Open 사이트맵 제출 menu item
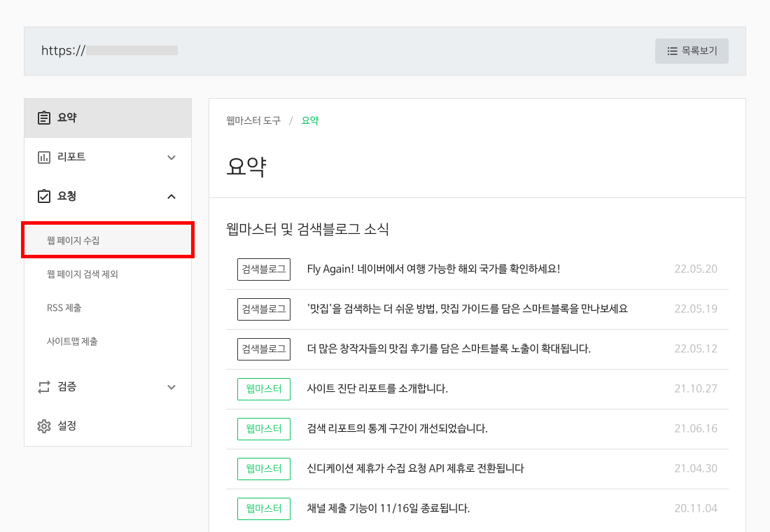This screenshot has height=532, width=770. coord(72,342)
